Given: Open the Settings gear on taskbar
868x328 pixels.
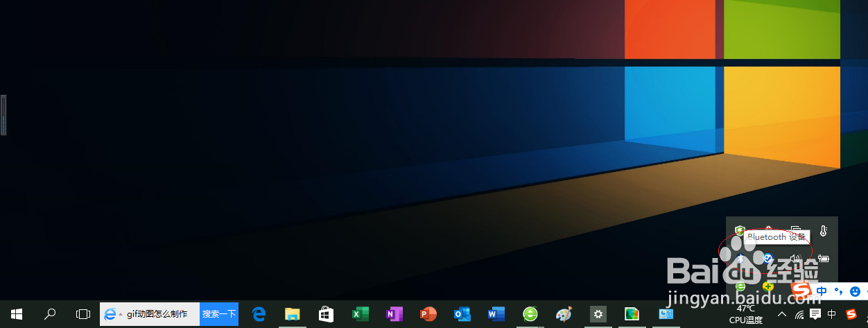Looking at the screenshot, I should click(598, 314).
